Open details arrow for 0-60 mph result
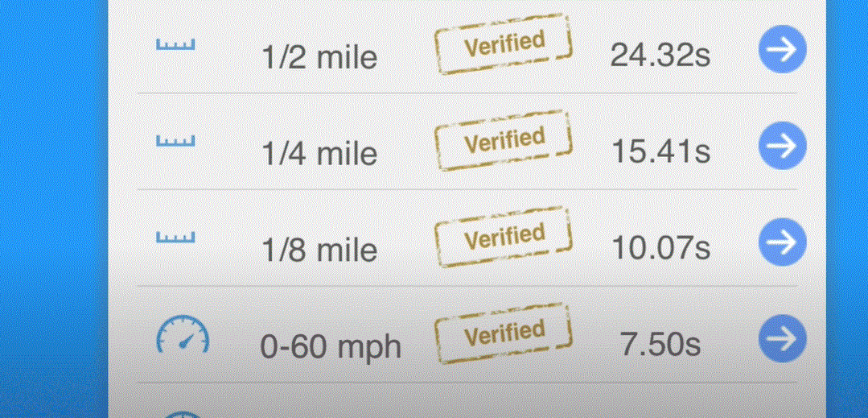Image resolution: width=868 pixels, height=418 pixels. click(x=782, y=338)
